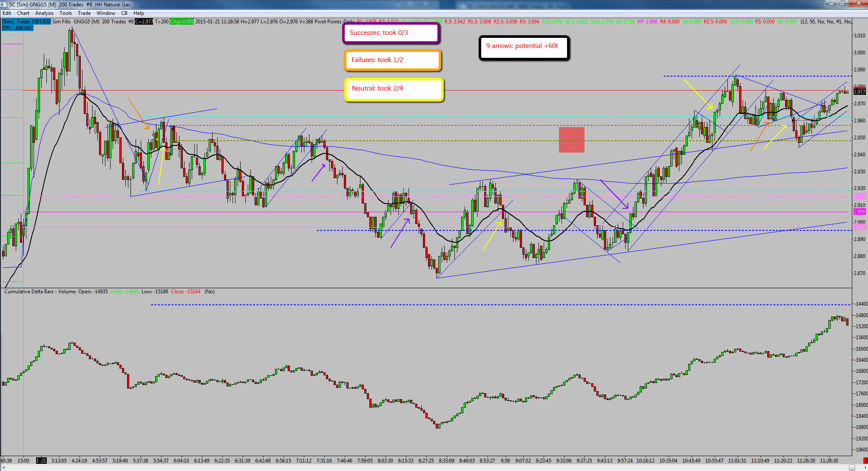This screenshot has height=471, width=868.
Task: Click the horizontal scrollbar thumb below the chart
Action: pyautogui.click(x=852, y=468)
